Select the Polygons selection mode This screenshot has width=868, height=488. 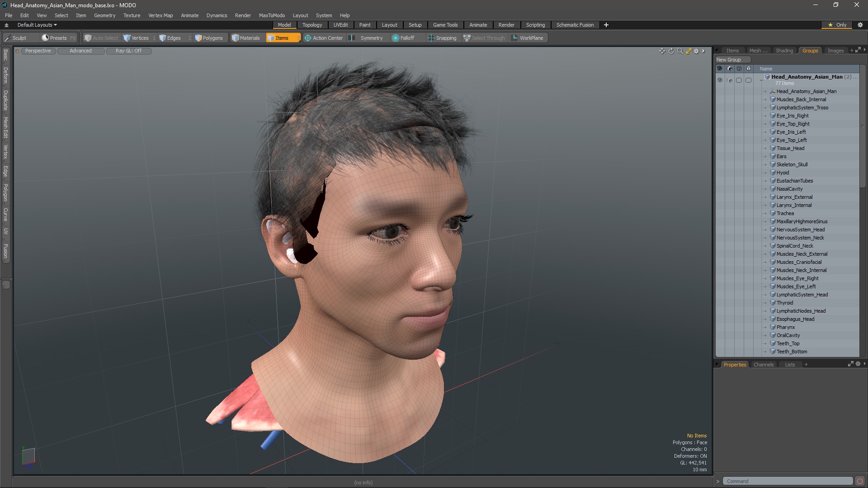coord(208,38)
